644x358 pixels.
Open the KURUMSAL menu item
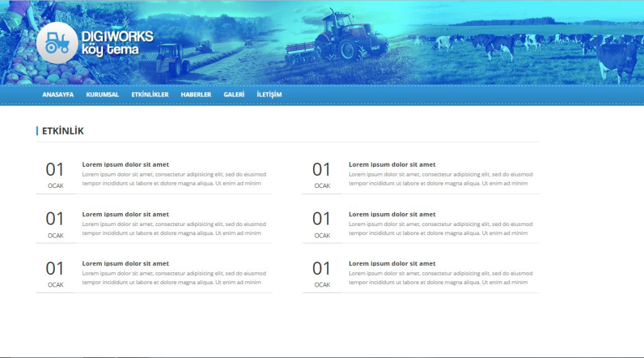(102, 95)
